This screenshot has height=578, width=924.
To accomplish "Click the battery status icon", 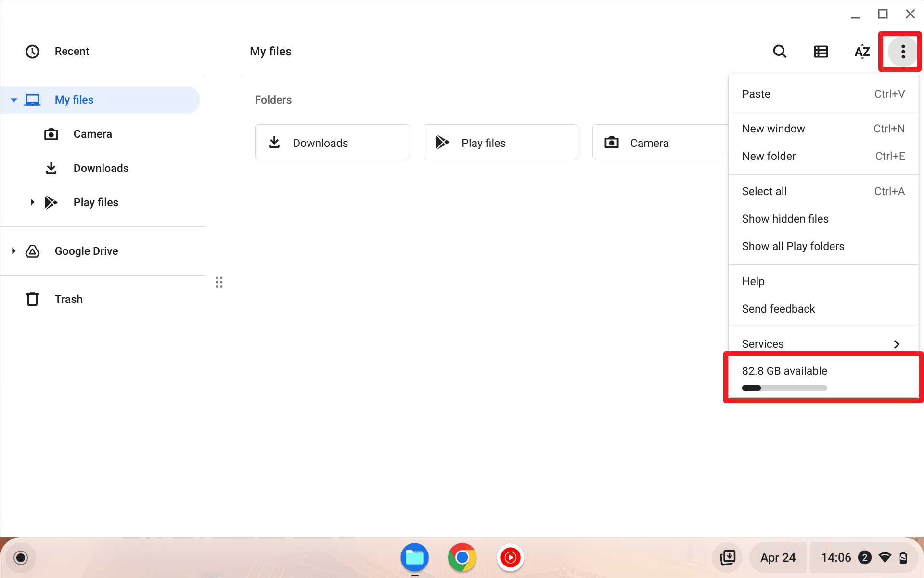I will pyautogui.click(x=903, y=558).
